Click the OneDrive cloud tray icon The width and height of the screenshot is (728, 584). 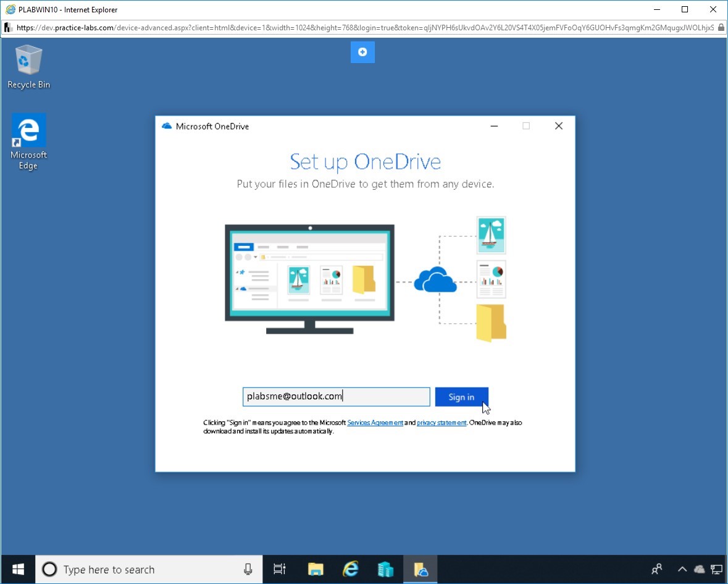tap(699, 569)
